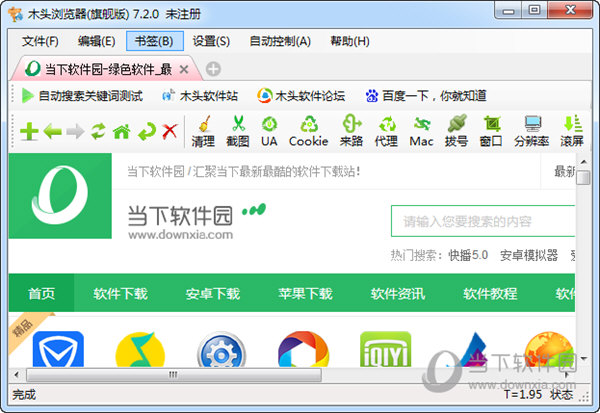Click the hot search link 安卓模拟器
The height and width of the screenshot is (413, 600).
coord(529,255)
